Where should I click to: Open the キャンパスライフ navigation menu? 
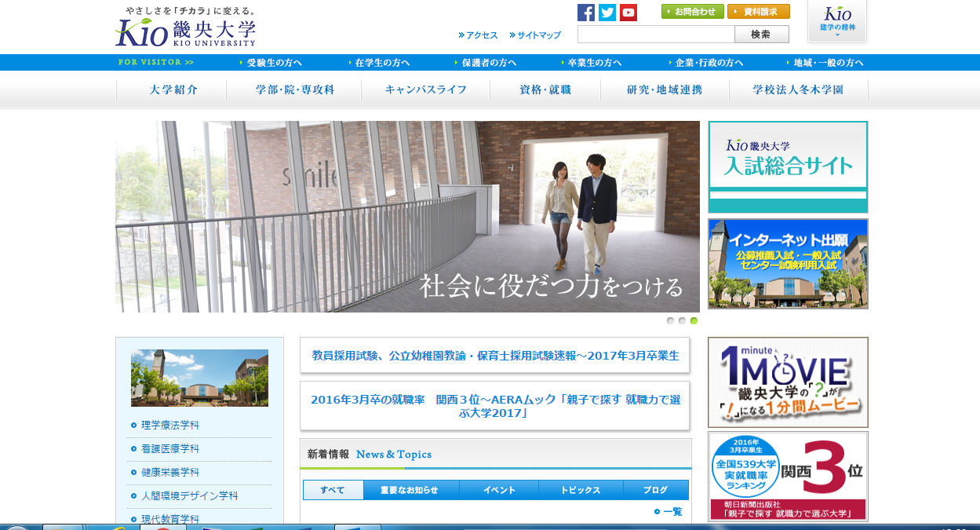click(426, 90)
